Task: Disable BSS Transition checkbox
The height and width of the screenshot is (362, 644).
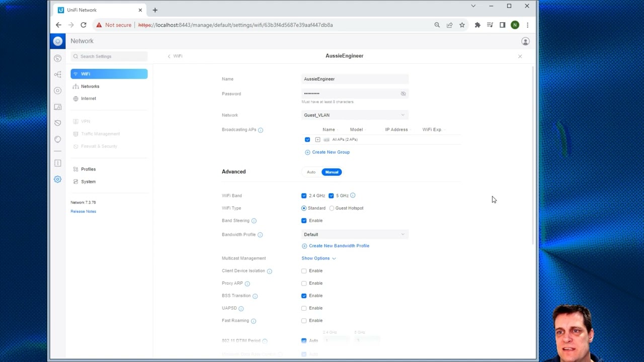Action: click(304, 296)
